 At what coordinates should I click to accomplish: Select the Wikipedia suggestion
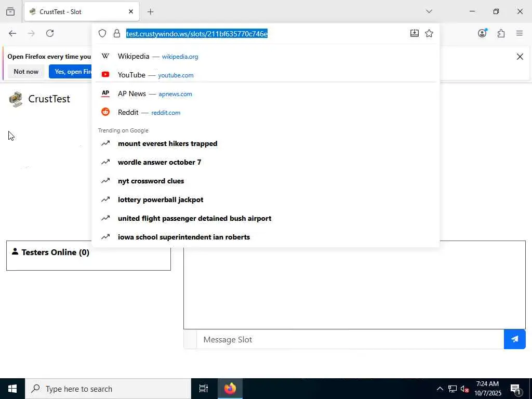tap(265, 56)
